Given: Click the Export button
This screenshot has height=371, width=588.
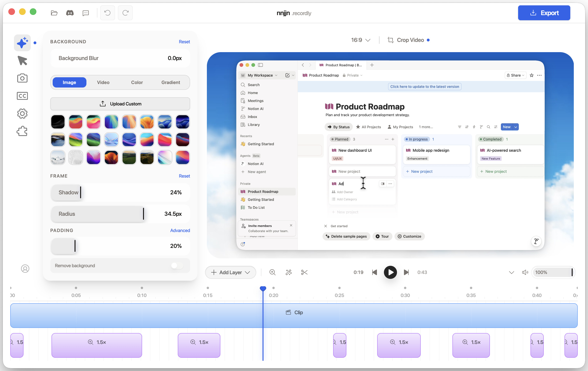Looking at the screenshot, I should click(x=544, y=13).
